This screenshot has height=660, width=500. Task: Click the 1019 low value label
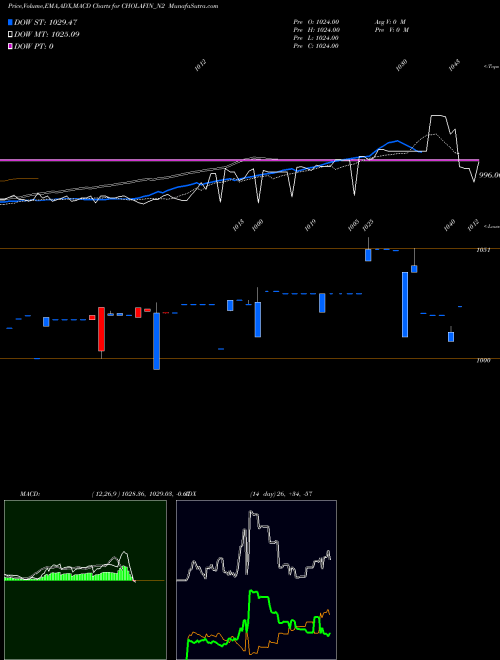tap(310, 225)
